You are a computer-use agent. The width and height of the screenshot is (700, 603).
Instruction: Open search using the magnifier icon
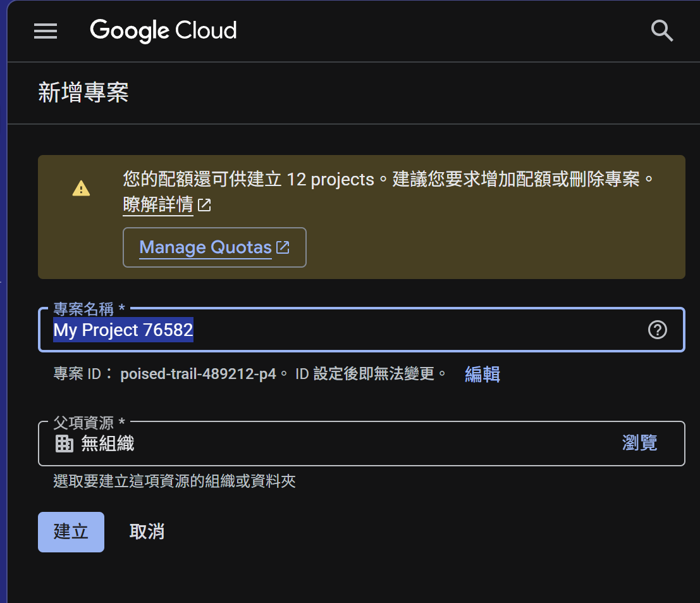click(x=661, y=30)
